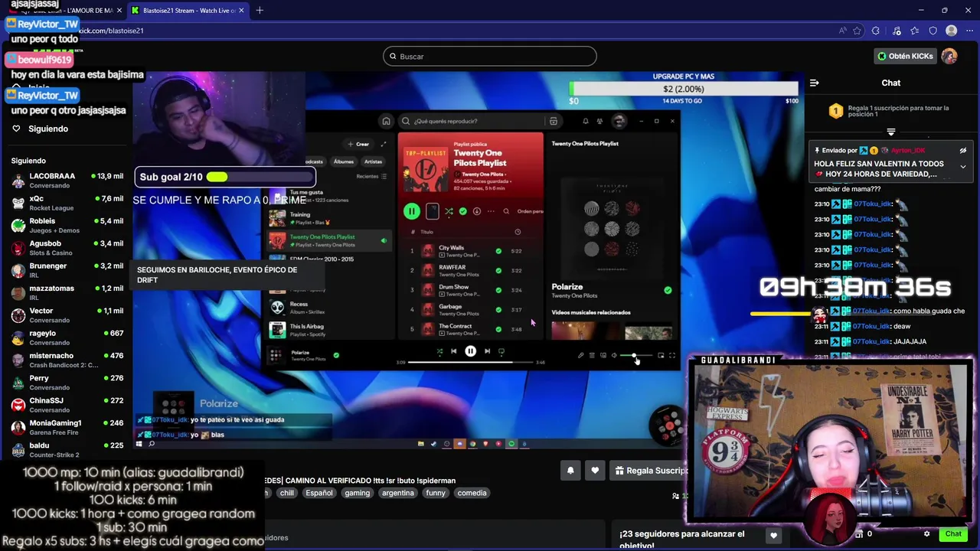The image size is (980, 551).
Task: Click Obtén KICKs button
Action: [905, 56]
